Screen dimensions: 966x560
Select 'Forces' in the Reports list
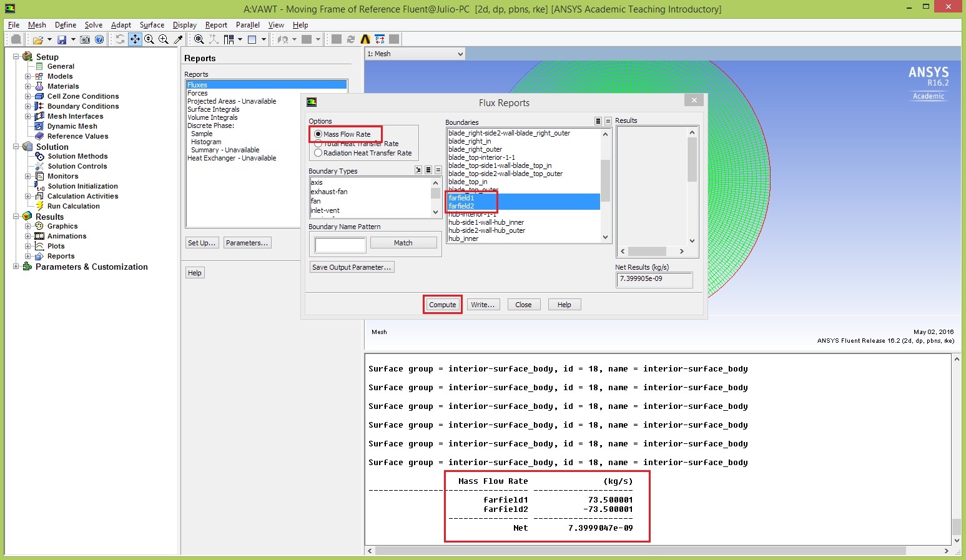point(267,93)
